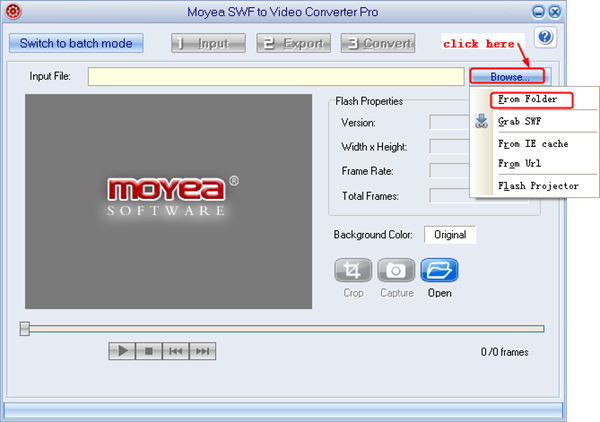The height and width of the screenshot is (422, 600).
Task: Play the Flash preview
Action: click(122, 351)
